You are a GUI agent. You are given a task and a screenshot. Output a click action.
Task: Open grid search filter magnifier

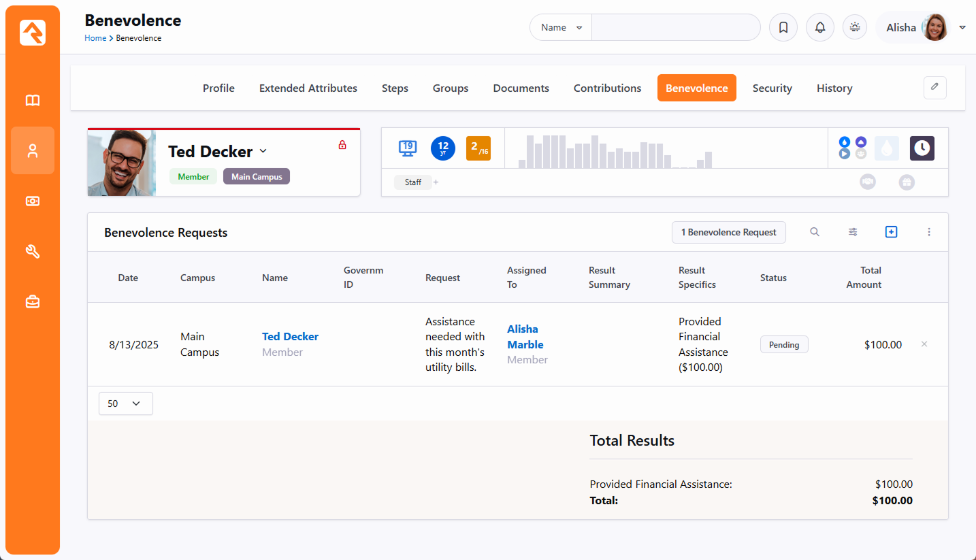(x=815, y=232)
